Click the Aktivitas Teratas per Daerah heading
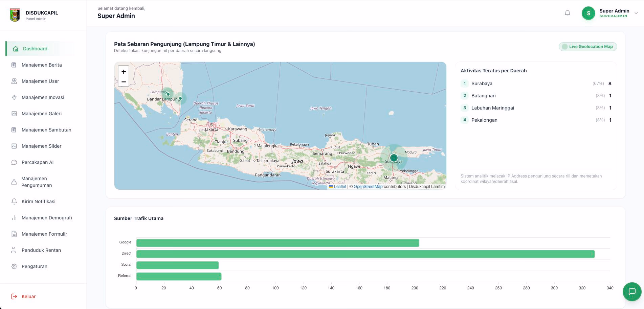The width and height of the screenshot is (644, 309). pos(494,71)
